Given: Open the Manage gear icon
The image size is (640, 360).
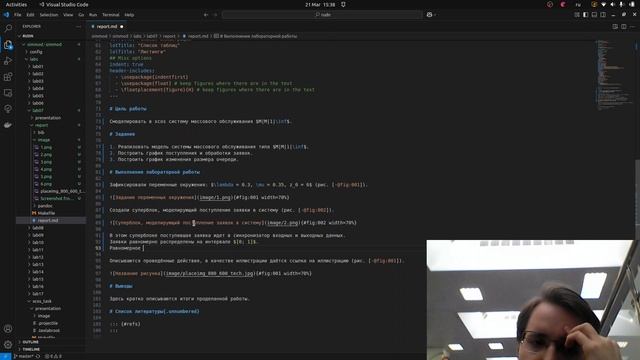Looking at the screenshot, I should point(8,344).
